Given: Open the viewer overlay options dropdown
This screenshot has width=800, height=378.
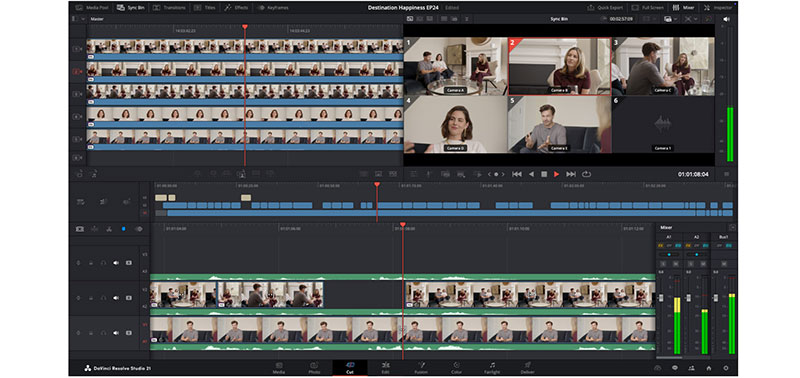Looking at the screenshot, I should [671, 19].
